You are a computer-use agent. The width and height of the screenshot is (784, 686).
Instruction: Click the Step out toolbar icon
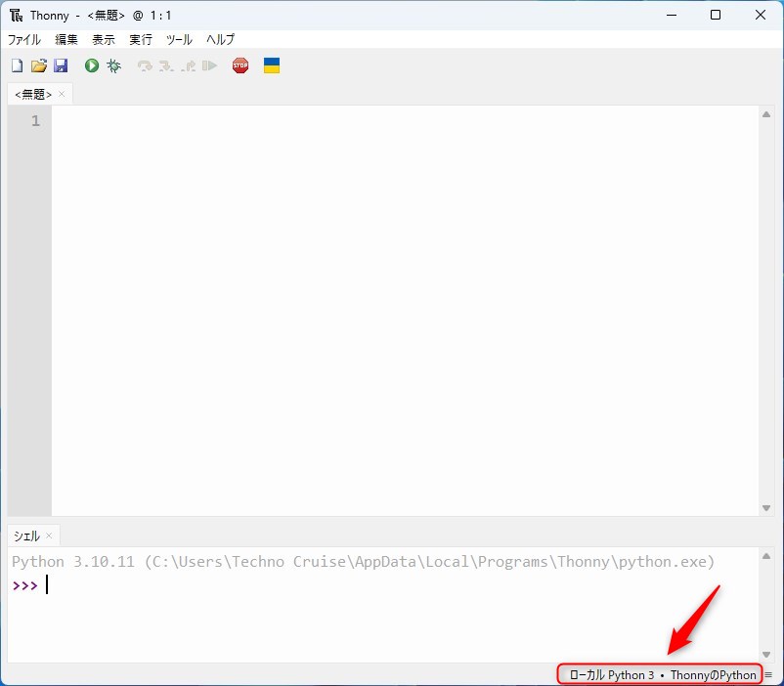coord(189,66)
